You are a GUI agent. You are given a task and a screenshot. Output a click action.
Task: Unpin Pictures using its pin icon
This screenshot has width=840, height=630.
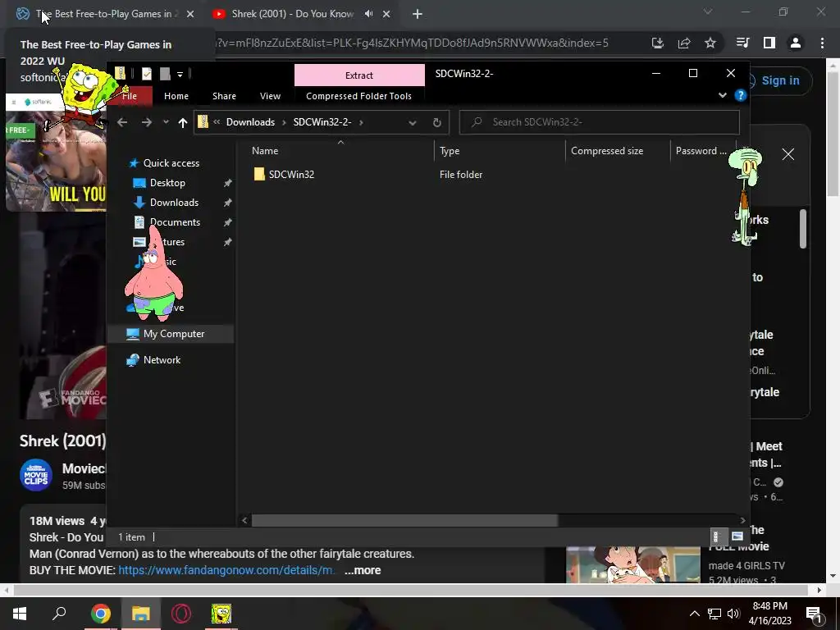pos(228,242)
